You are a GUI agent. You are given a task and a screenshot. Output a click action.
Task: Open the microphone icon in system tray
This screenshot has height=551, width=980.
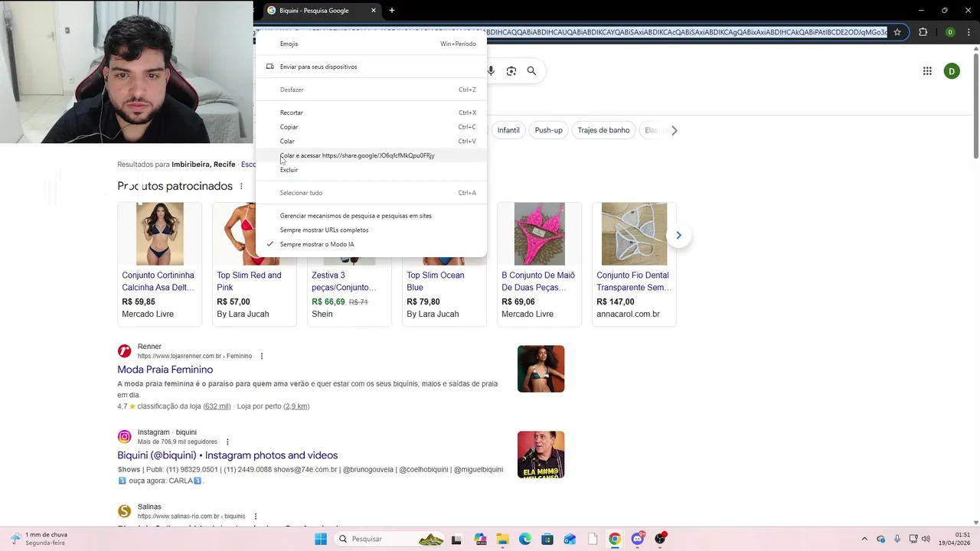(x=897, y=539)
